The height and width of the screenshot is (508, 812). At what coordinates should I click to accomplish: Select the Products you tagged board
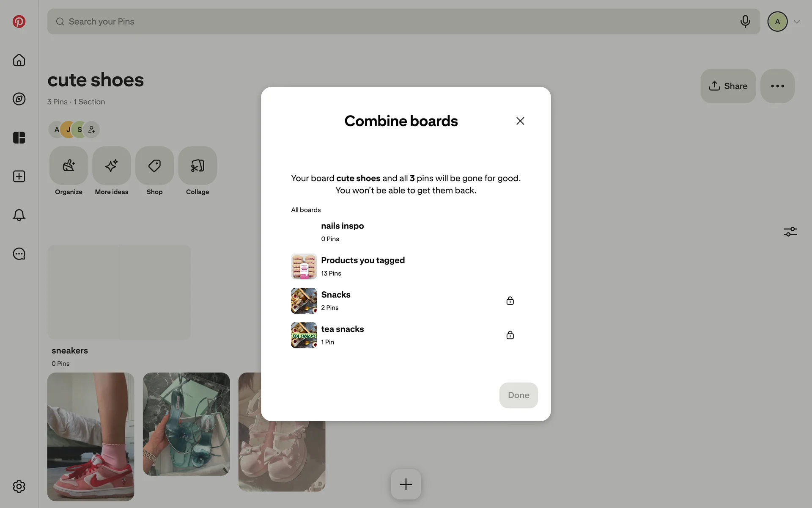pos(406,266)
